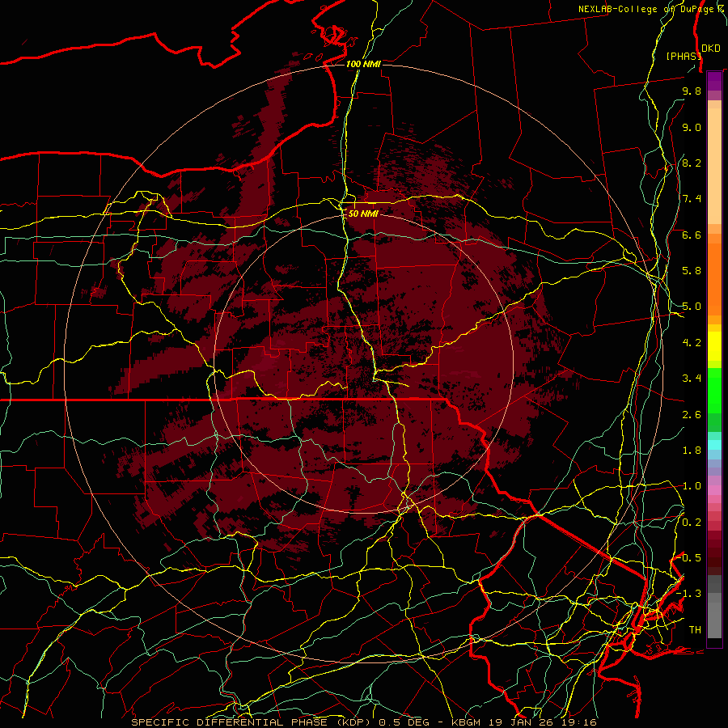
Task: Pick the pink segment of the color bar
Action: (714, 490)
